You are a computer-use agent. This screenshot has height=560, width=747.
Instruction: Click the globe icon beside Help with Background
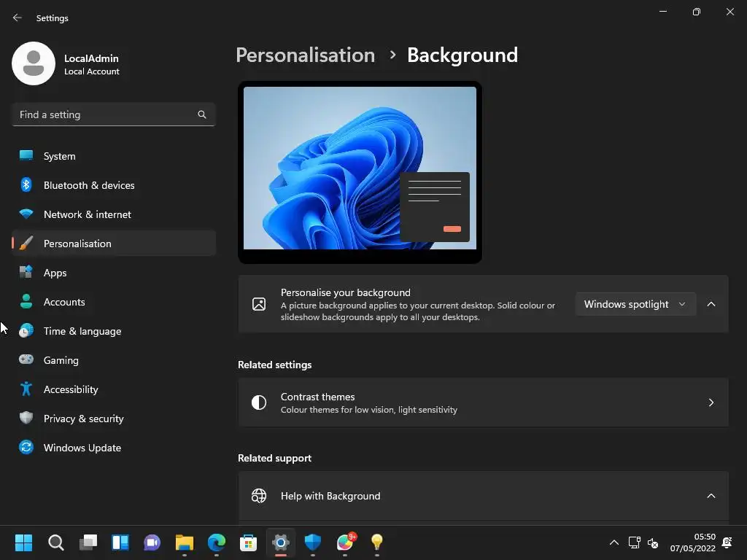(x=259, y=496)
